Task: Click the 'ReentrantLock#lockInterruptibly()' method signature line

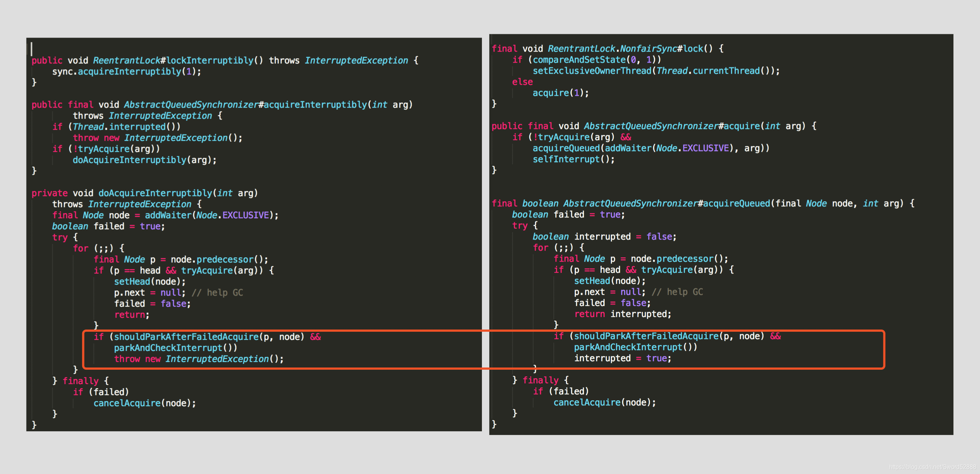Action: (x=225, y=60)
